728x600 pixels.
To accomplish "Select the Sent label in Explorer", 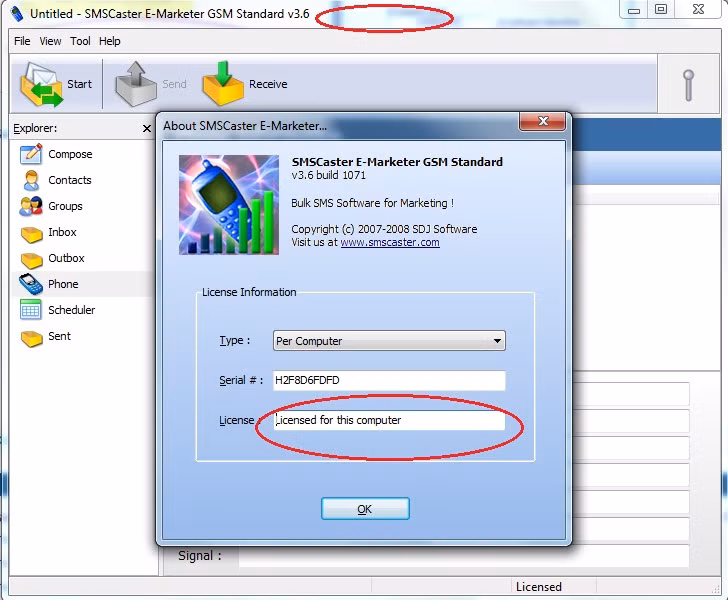I will 59,336.
